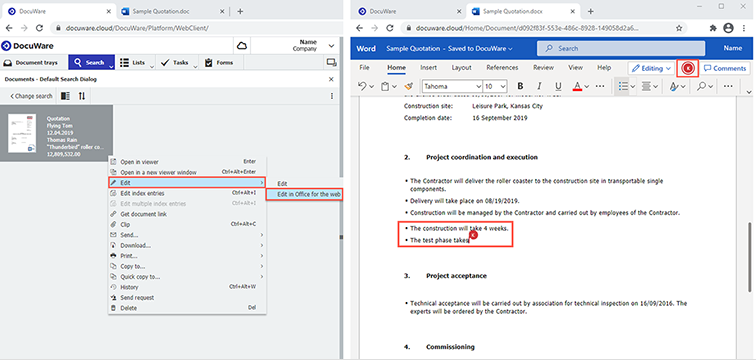Viewport: 756px width, 360px height.
Task: Switch to the References ribbon tab
Action: click(503, 68)
